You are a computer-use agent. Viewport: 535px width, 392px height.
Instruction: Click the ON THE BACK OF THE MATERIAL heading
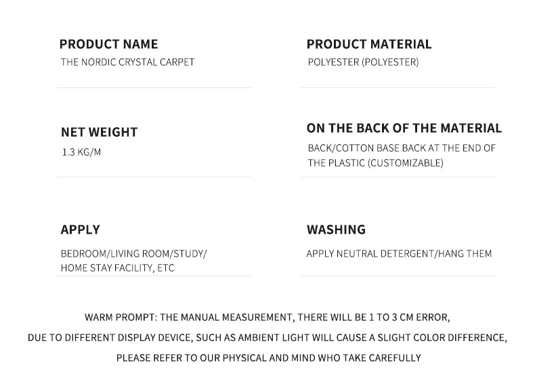click(x=404, y=128)
